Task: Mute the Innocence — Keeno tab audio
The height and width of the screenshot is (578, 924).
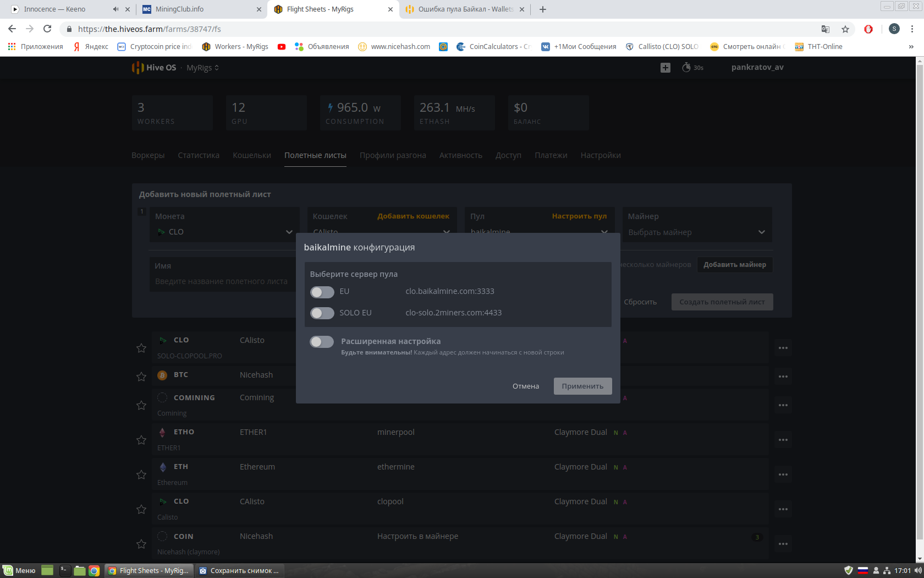Action: [x=116, y=9]
